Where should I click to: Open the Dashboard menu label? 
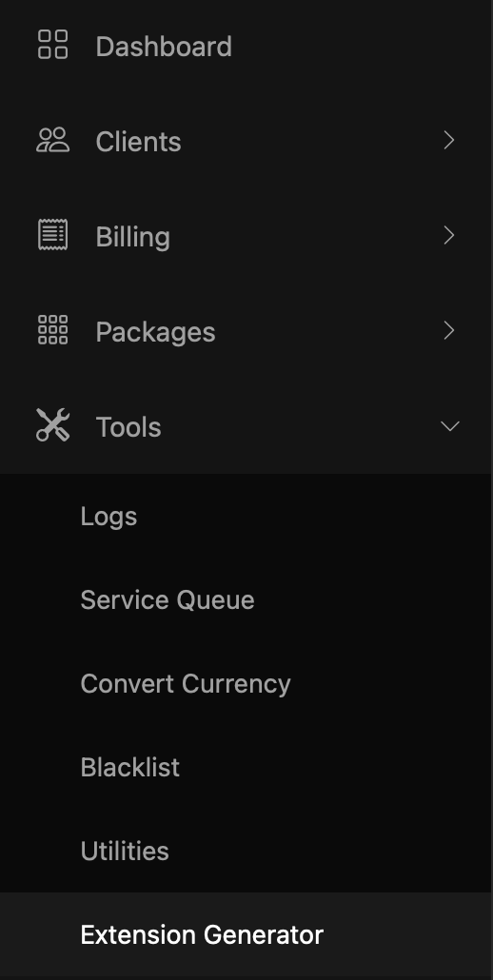164,47
